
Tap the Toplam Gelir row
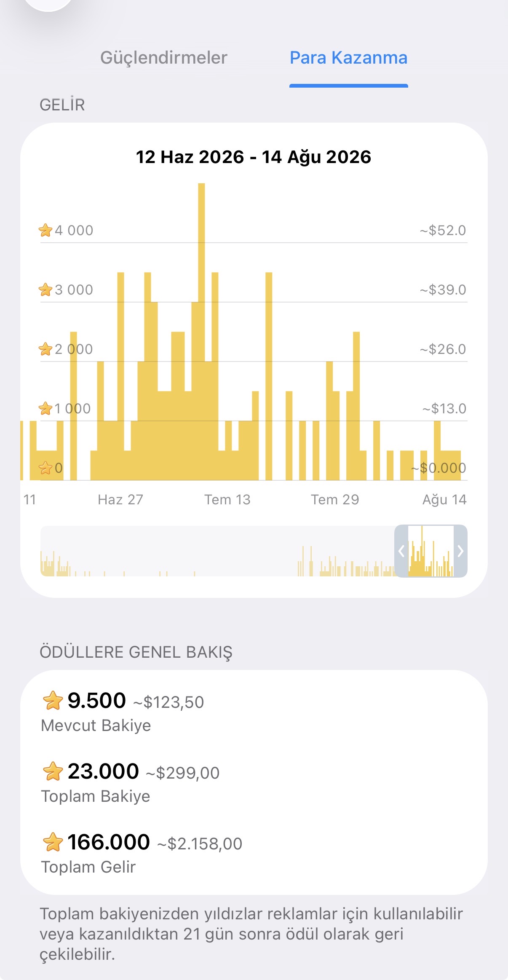pyautogui.click(x=254, y=854)
